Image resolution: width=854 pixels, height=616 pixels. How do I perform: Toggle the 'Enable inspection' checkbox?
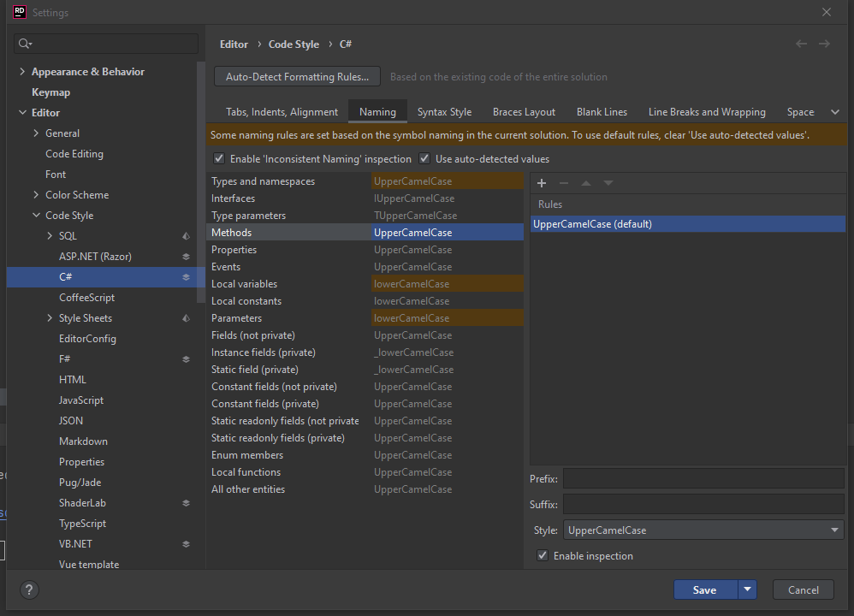pyautogui.click(x=543, y=556)
